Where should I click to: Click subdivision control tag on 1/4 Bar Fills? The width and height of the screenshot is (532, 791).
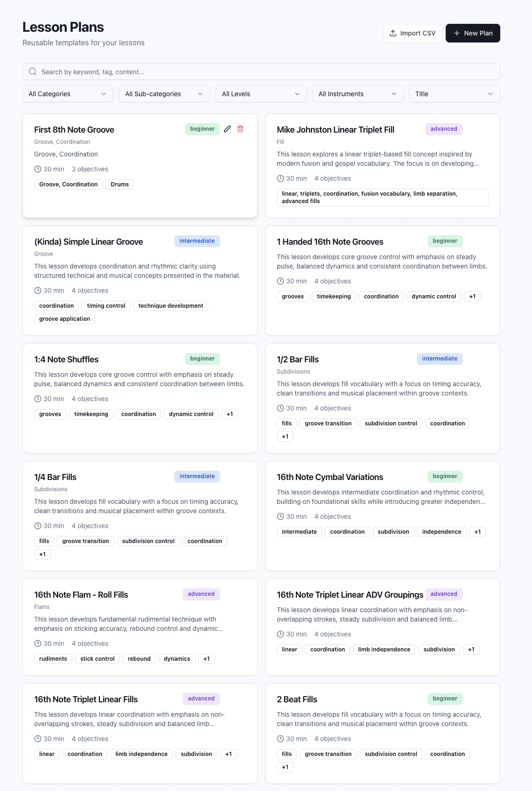(148, 541)
